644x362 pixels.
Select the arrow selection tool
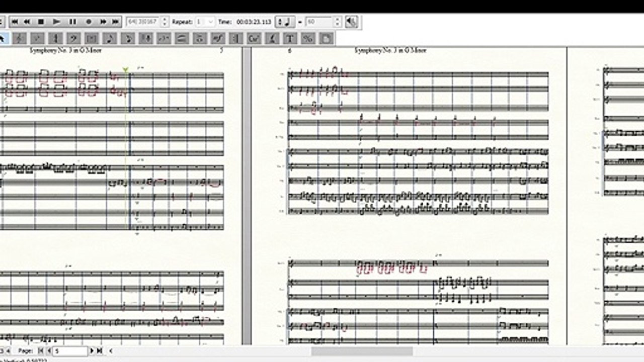pos(3,38)
